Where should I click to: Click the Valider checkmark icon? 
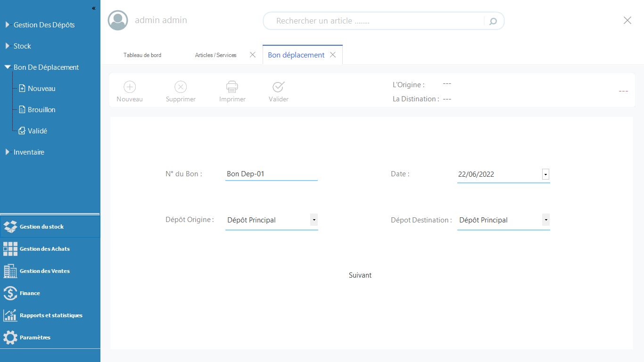pyautogui.click(x=279, y=87)
